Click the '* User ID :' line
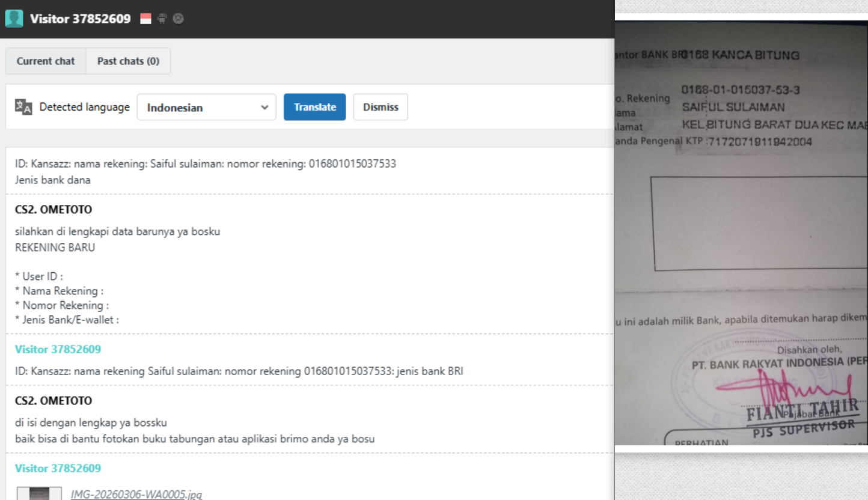 tap(40, 276)
